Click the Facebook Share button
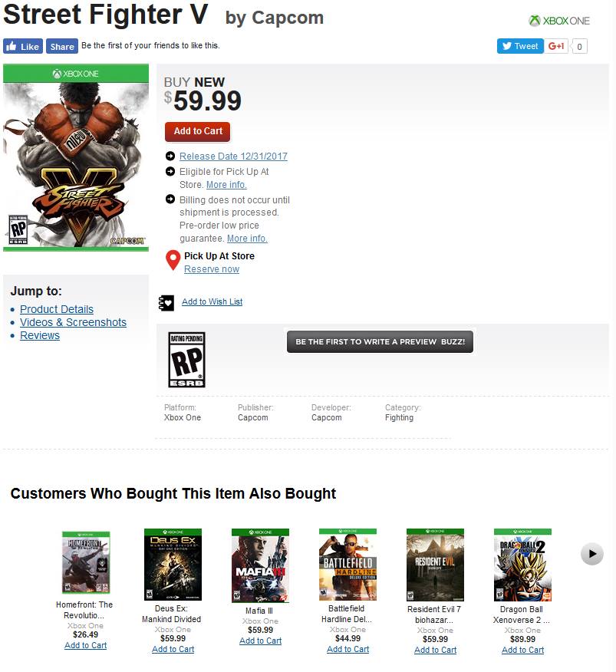 click(x=62, y=46)
